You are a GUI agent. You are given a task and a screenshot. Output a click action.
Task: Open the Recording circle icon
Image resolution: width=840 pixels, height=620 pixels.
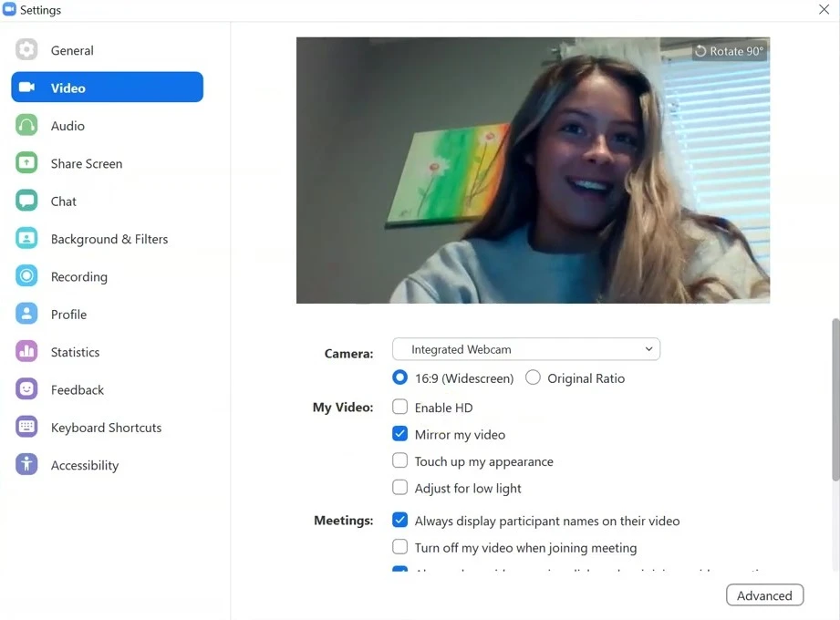(26, 276)
